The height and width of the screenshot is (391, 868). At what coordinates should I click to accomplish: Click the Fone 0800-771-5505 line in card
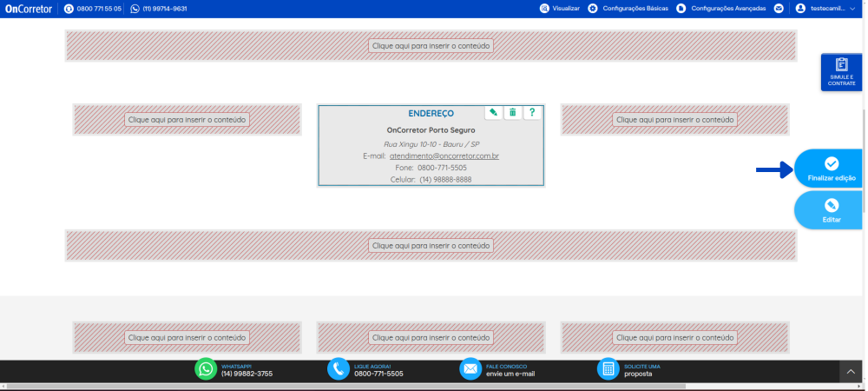pos(431,168)
